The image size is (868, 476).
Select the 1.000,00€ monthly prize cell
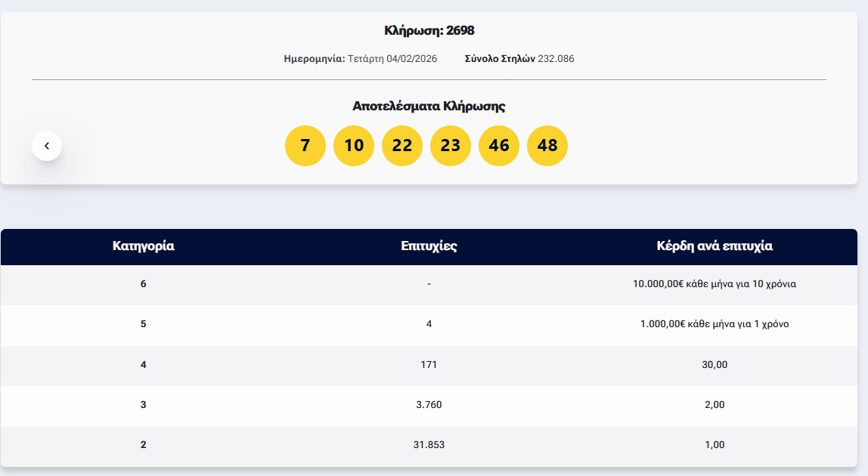(x=715, y=324)
